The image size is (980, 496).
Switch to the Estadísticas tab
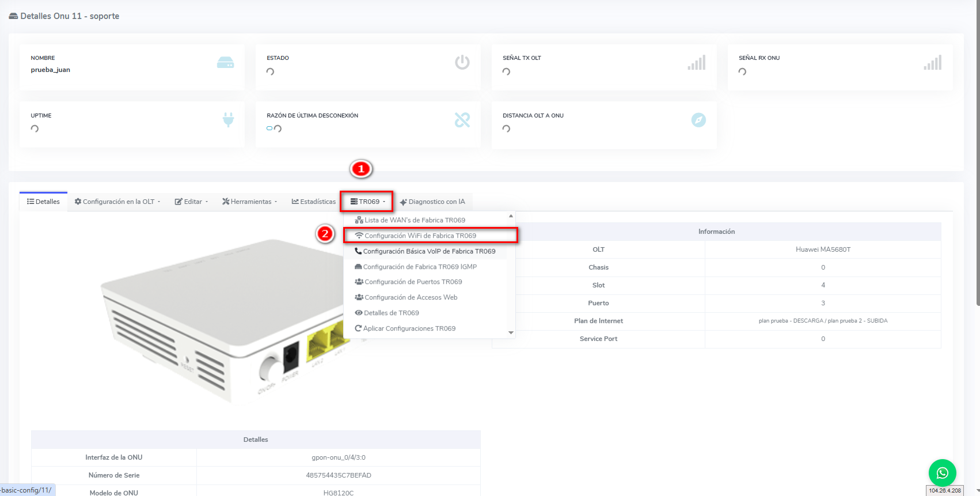point(314,202)
